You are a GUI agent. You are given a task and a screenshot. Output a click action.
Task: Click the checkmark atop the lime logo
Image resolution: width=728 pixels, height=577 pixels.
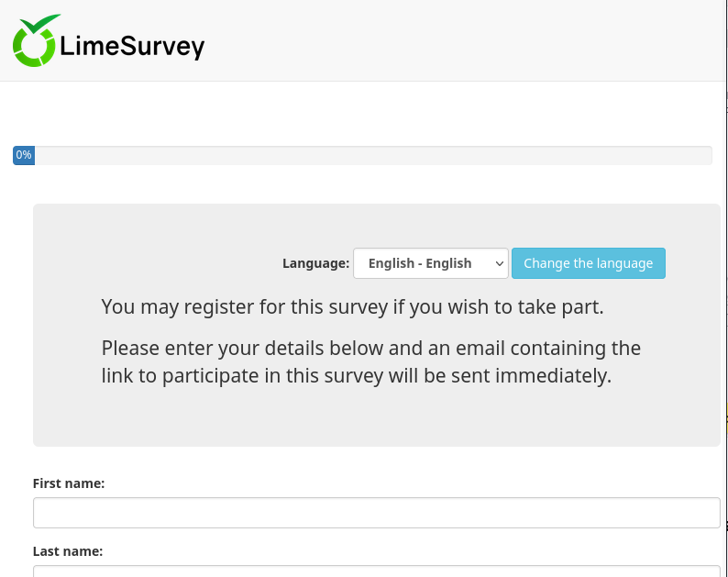[42, 25]
